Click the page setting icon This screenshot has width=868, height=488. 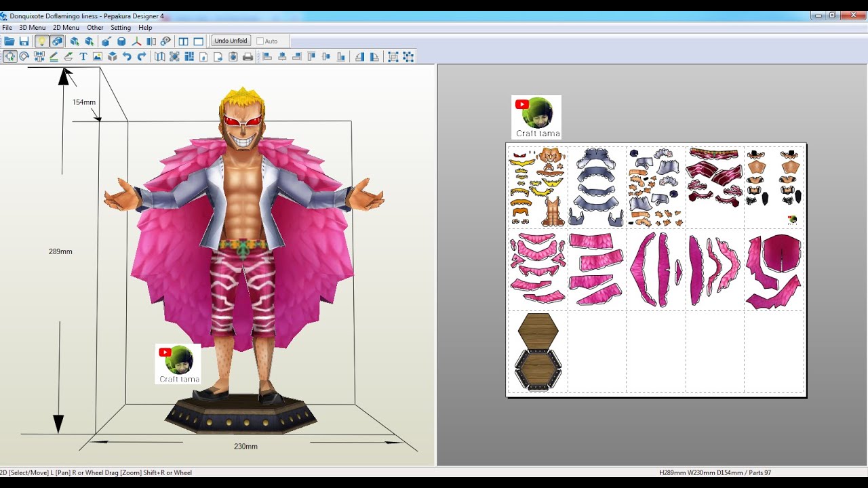[x=203, y=57]
